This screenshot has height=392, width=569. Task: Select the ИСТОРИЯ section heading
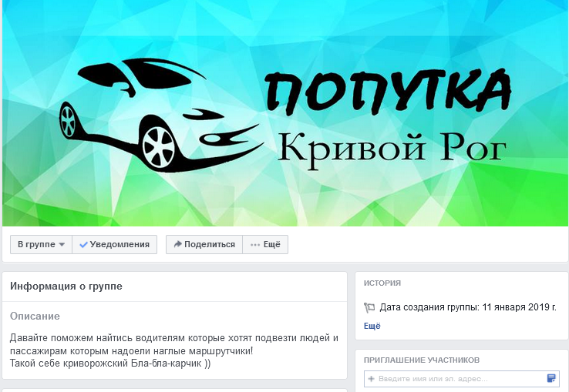(382, 283)
